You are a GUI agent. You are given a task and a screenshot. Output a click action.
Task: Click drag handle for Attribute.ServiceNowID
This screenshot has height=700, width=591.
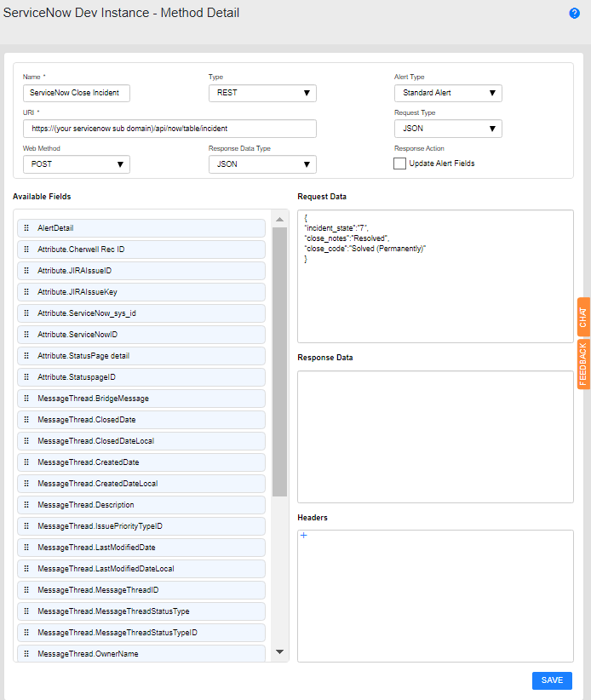point(26,335)
